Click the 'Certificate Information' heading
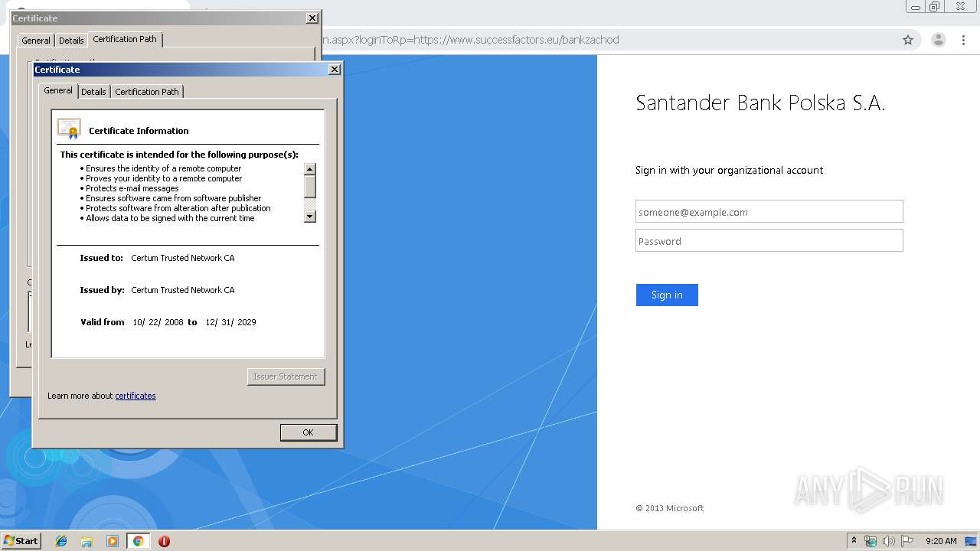This screenshot has height=551, width=980. (x=139, y=131)
